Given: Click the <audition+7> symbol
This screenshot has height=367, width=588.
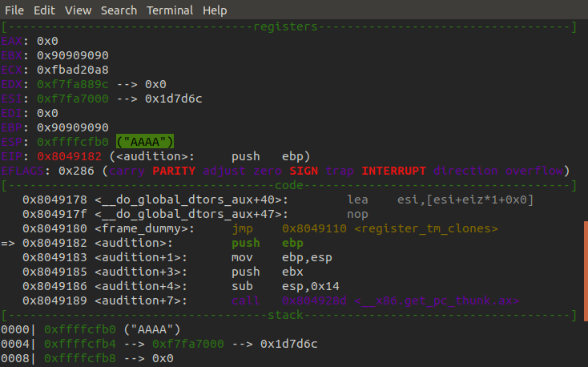Looking at the screenshot, I should point(138,300).
